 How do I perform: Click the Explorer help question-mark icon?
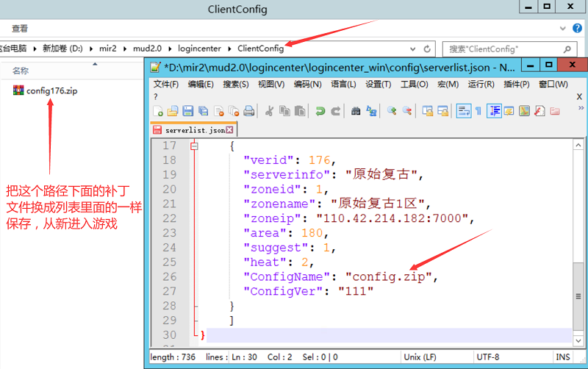click(x=577, y=28)
